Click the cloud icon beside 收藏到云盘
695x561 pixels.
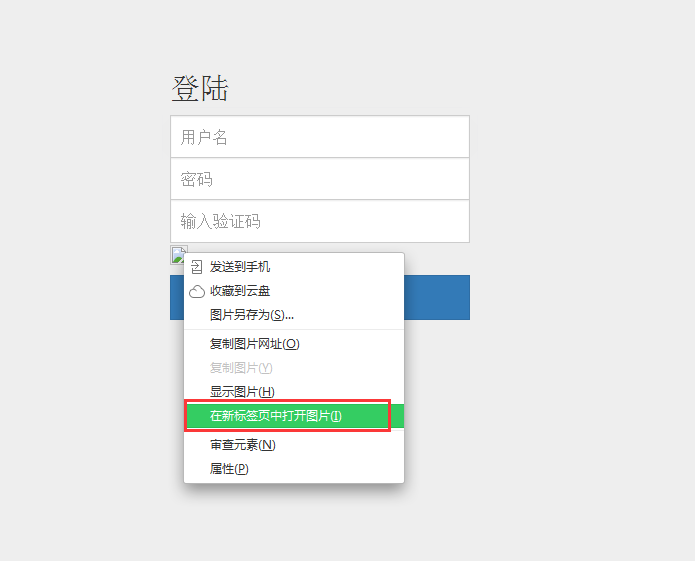point(197,291)
